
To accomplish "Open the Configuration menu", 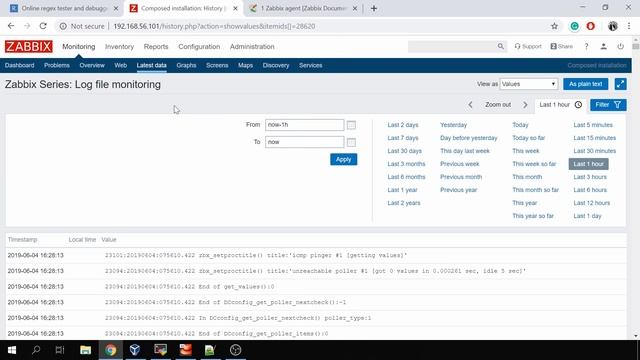I will click(199, 47).
